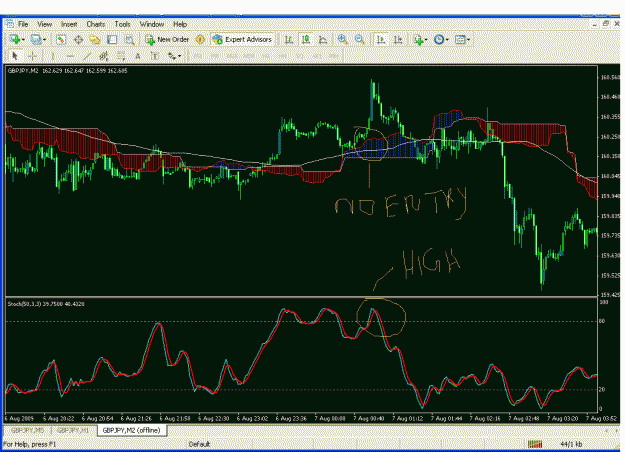Open the Window menu
The image size is (625, 452).
(x=151, y=24)
